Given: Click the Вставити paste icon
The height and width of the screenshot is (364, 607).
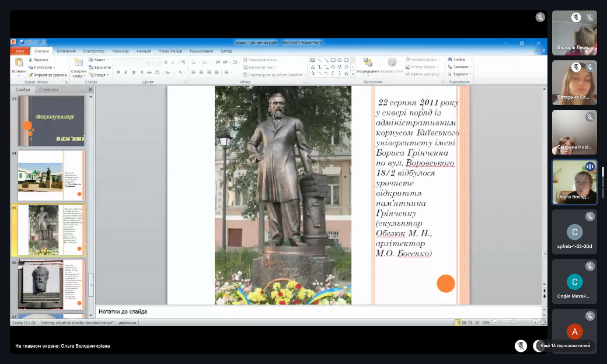Looking at the screenshot, I should click(x=19, y=62).
